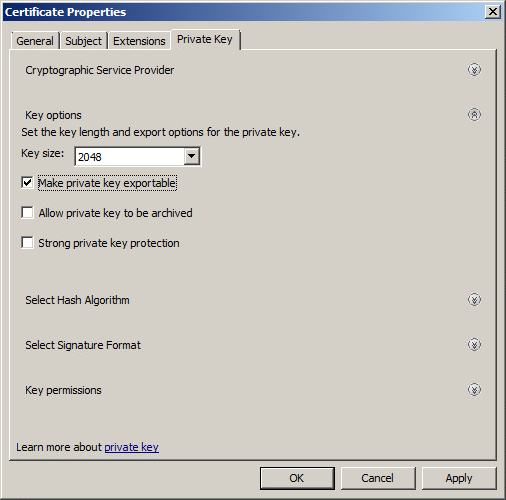The height and width of the screenshot is (500, 506).
Task: Enable Strong private key protection
Action: click(27, 243)
